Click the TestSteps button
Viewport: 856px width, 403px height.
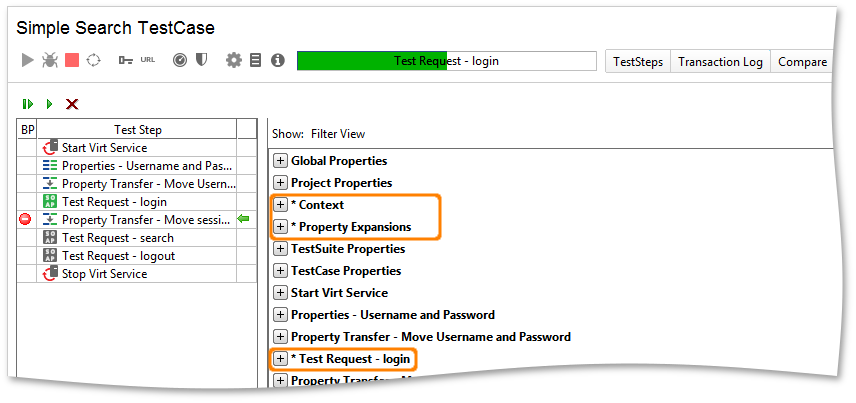[x=638, y=62]
